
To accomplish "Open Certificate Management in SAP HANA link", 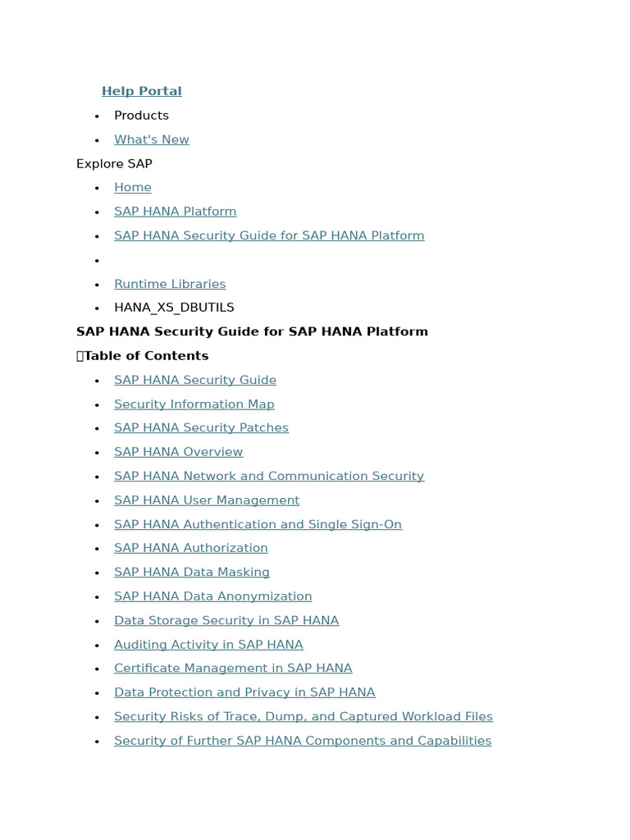I will click(233, 668).
